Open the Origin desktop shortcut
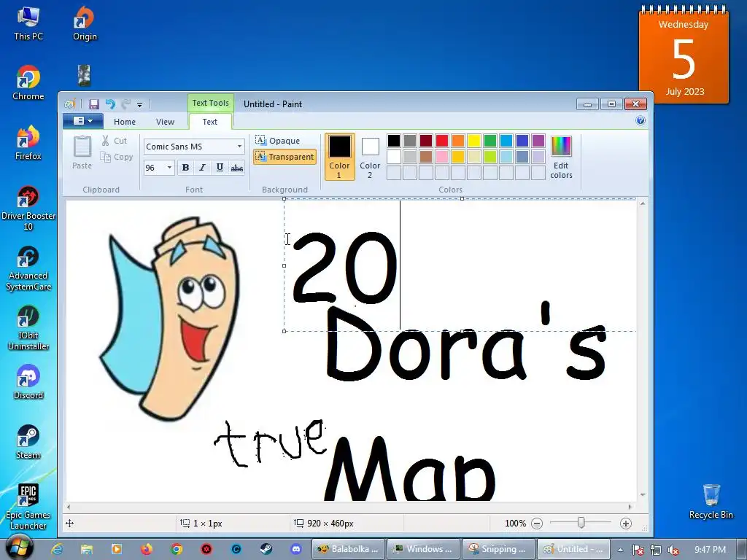Screen dimensions: 747x560 tap(85, 23)
